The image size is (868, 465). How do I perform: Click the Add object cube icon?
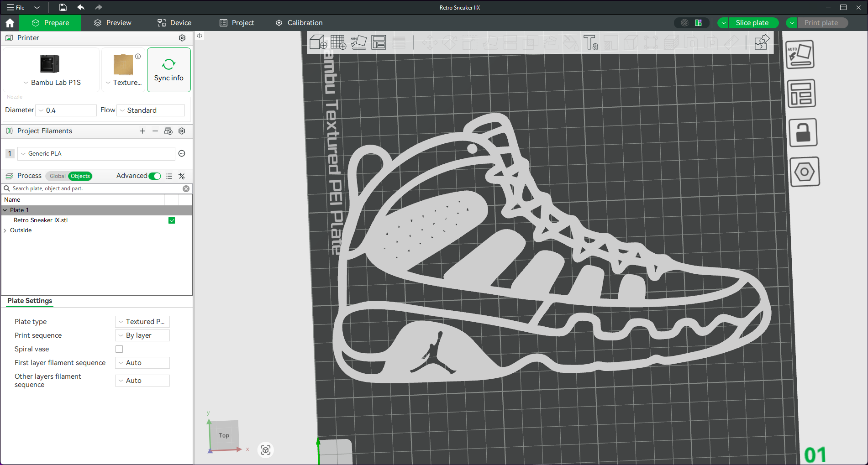(318, 42)
